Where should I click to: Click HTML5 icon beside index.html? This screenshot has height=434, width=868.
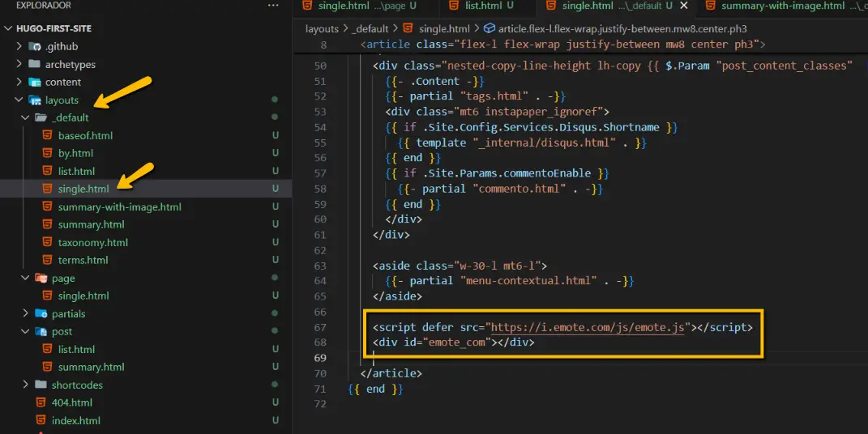tap(41, 420)
